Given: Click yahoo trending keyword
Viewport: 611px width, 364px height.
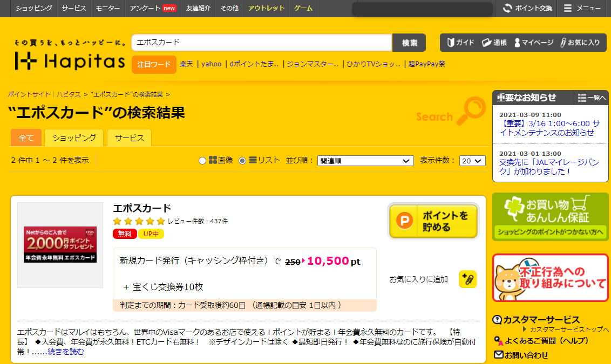Looking at the screenshot, I should coord(211,64).
